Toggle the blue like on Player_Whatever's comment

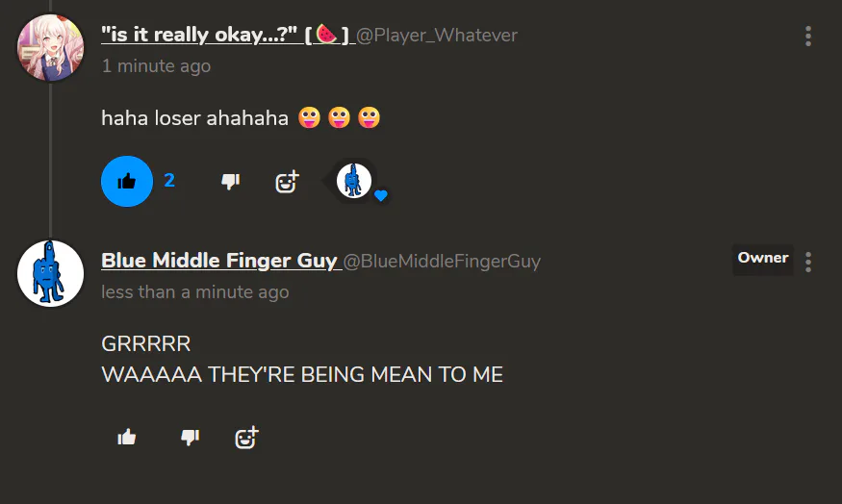[x=127, y=182]
